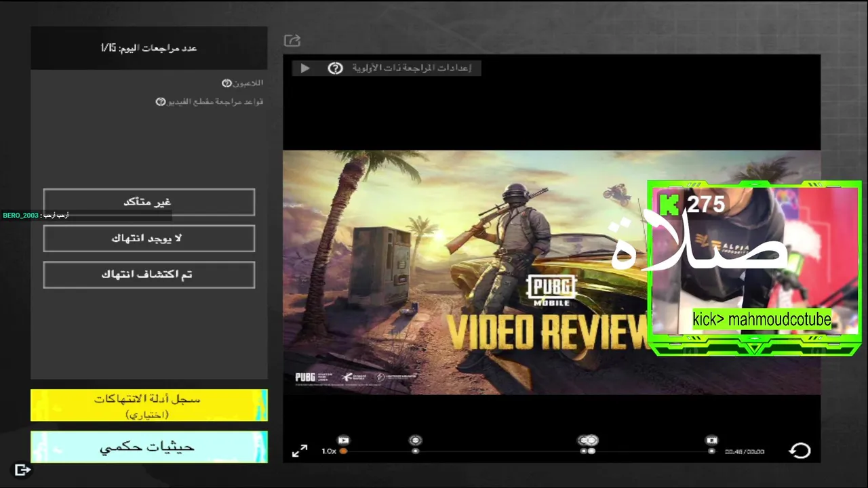Open the help icon next to اللاعبون
Screen dimensions: 868x488
[227, 83]
